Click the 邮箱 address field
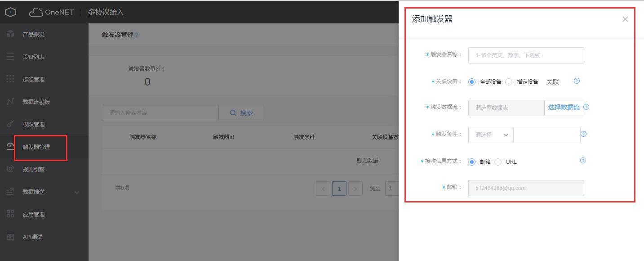The image size is (644, 261). pyautogui.click(x=526, y=188)
